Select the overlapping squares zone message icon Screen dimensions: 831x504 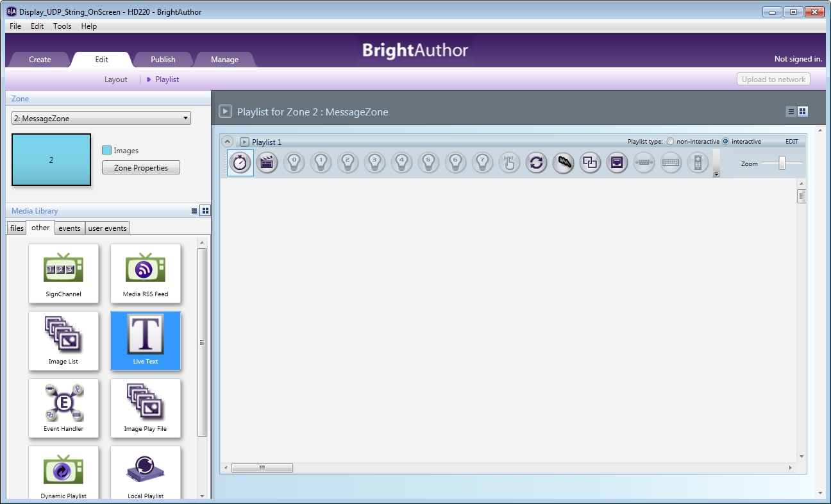click(591, 163)
